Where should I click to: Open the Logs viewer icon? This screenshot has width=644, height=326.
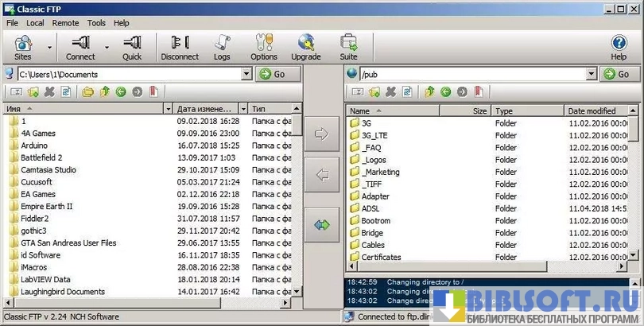(x=222, y=47)
